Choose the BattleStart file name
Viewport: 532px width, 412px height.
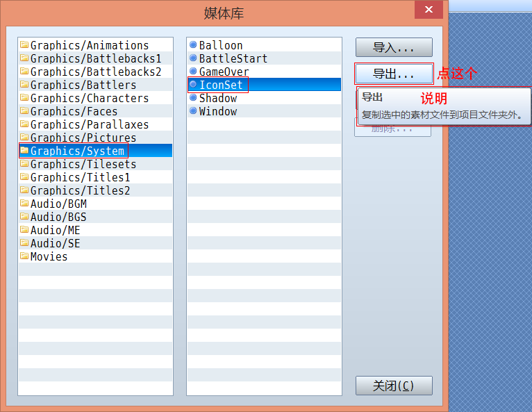tap(233, 58)
